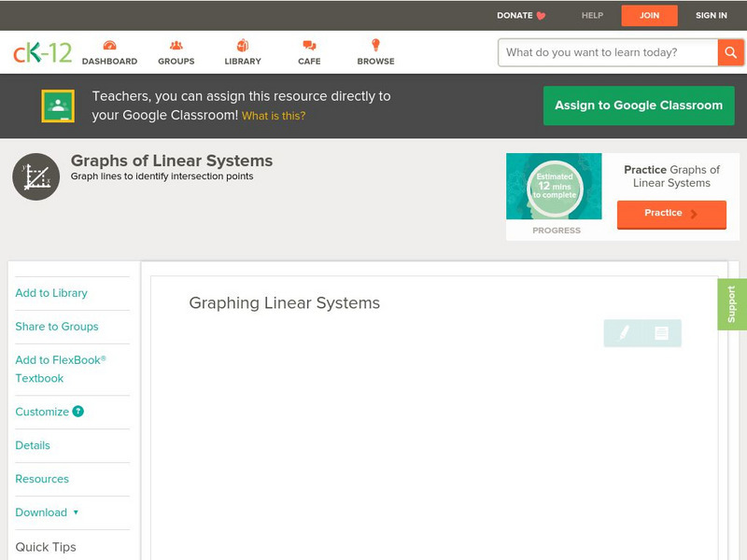Open the Dashboard icon in navigation
This screenshot has width=747, height=560.
pos(109,46)
